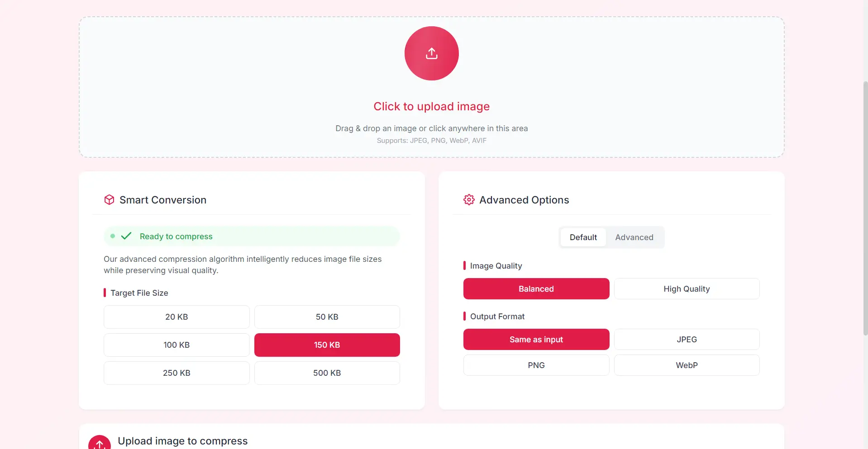Viewport: 868px width, 449px height.
Task: Click the green status dot beside Ready to compress
Action: pyautogui.click(x=112, y=236)
